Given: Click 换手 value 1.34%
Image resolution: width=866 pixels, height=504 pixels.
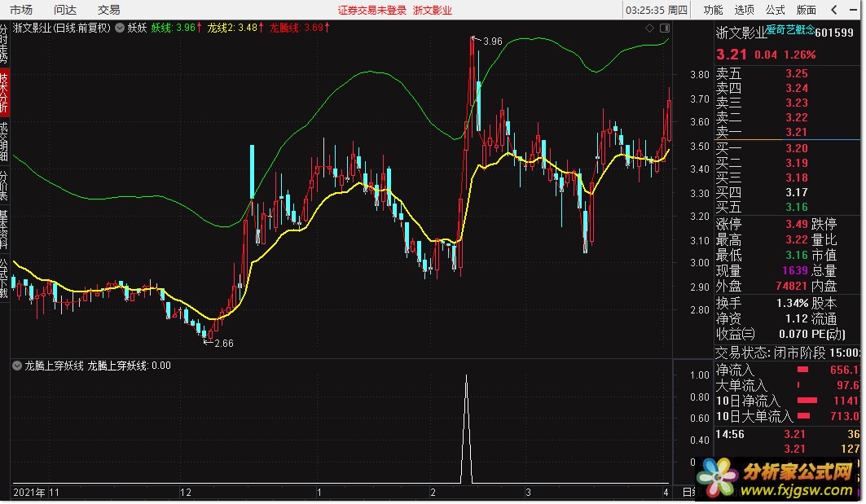Looking at the screenshot, I should coord(792,303).
